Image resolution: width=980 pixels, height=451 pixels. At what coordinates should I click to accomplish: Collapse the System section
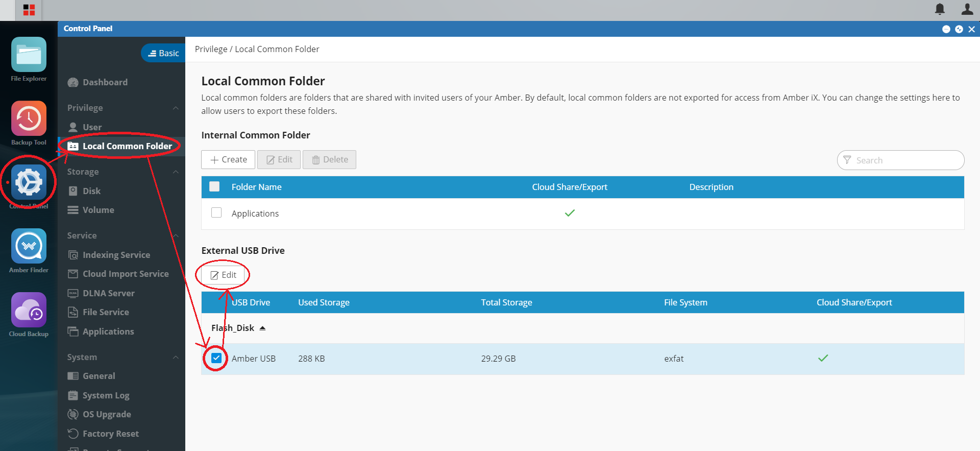176,357
